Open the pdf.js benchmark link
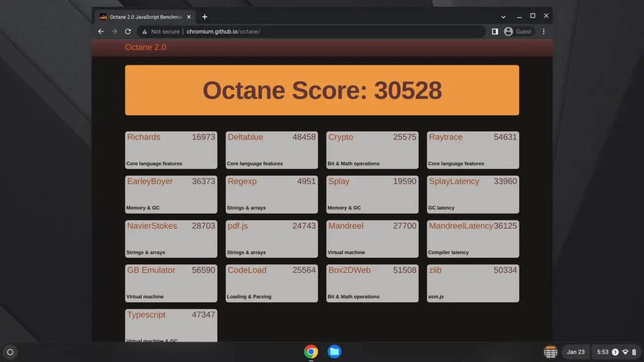 click(237, 226)
